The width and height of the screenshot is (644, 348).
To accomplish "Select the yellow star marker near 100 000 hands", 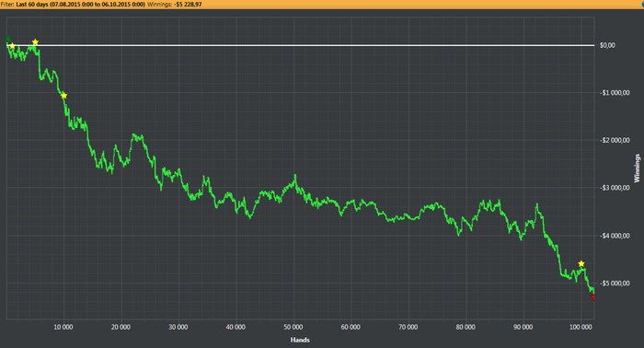I will point(581,264).
